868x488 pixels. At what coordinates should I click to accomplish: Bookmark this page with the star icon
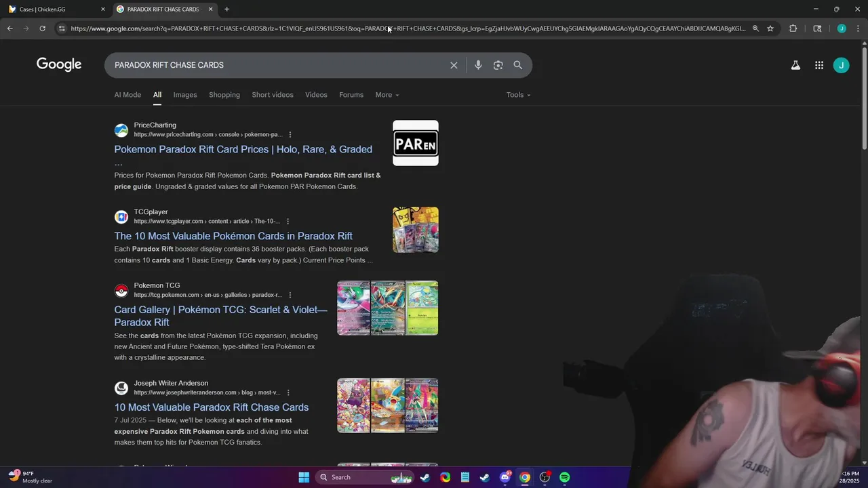[770, 28]
